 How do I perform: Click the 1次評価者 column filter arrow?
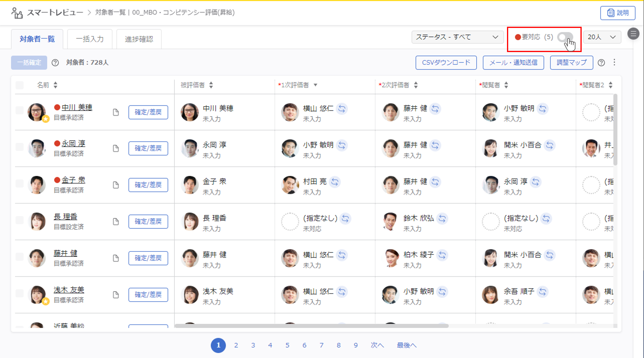click(x=316, y=85)
